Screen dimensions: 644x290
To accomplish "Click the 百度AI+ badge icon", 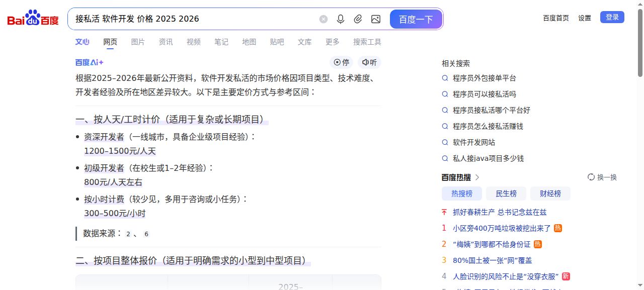I will click(x=90, y=62).
